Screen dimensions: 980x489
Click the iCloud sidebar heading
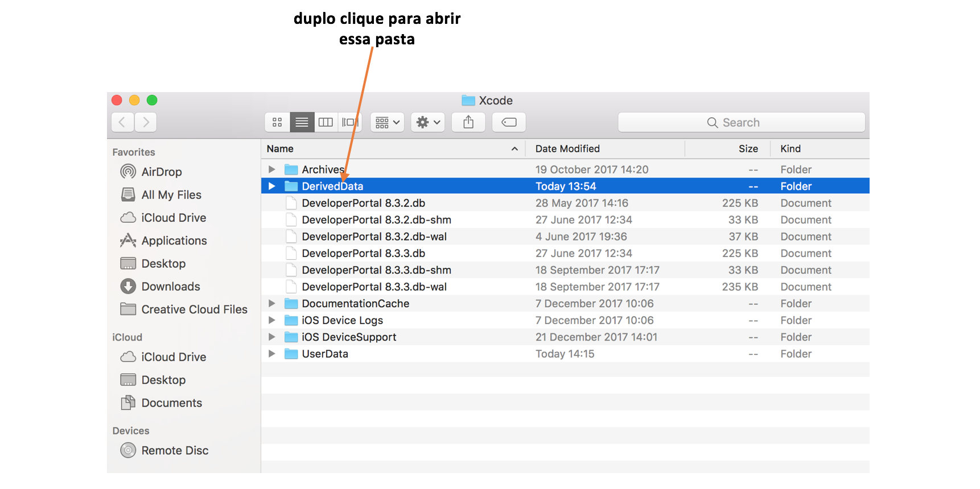[127, 337]
